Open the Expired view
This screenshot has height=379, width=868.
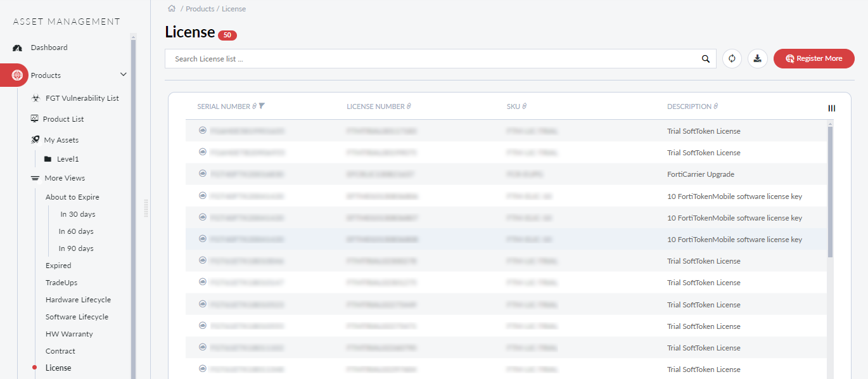pos(58,266)
